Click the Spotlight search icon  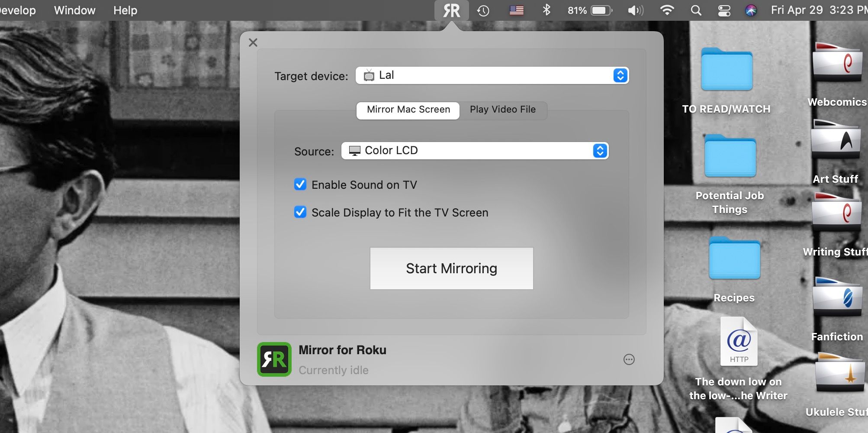coord(695,10)
